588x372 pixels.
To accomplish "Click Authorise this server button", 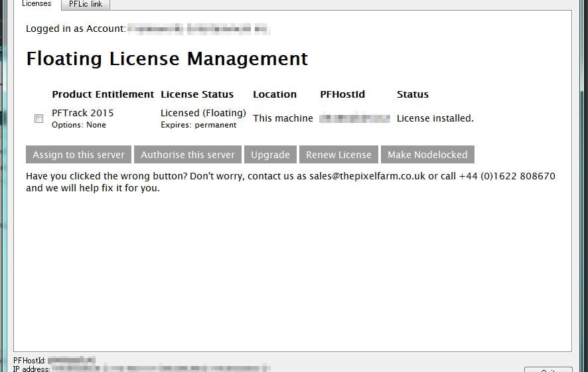I will pyautogui.click(x=188, y=155).
